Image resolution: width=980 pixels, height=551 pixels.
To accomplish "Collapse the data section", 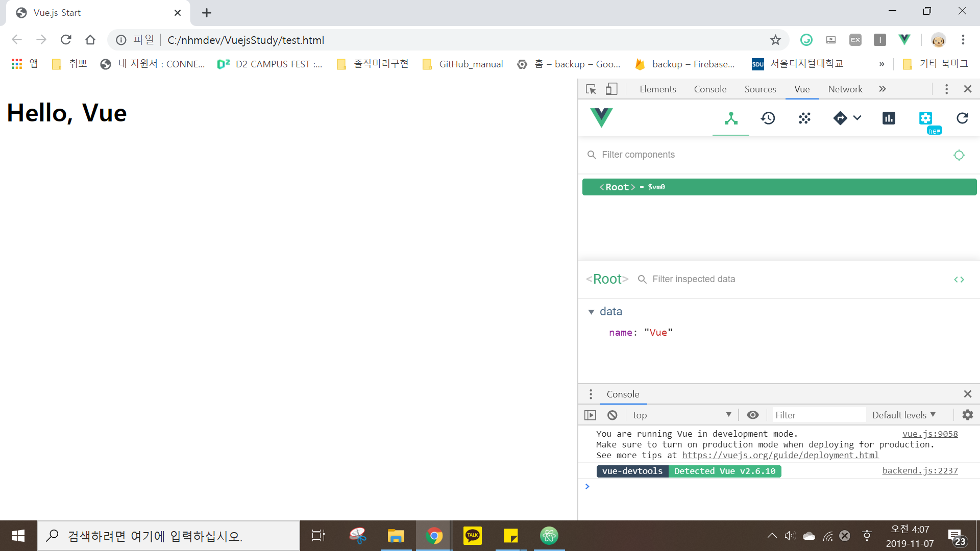I will coord(591,312).
